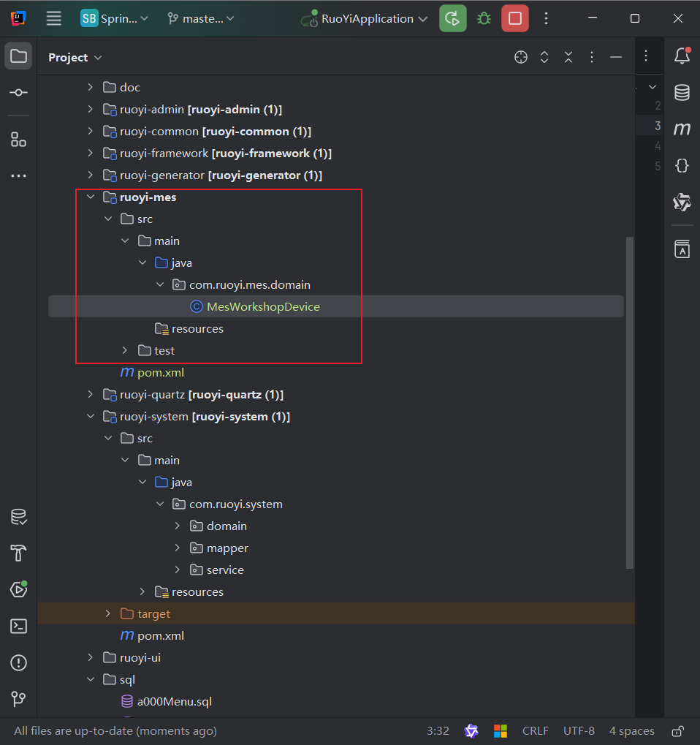The image size is (700, 745).
Task: Open the Spring project selector dropdown
Action: (115, 18)
